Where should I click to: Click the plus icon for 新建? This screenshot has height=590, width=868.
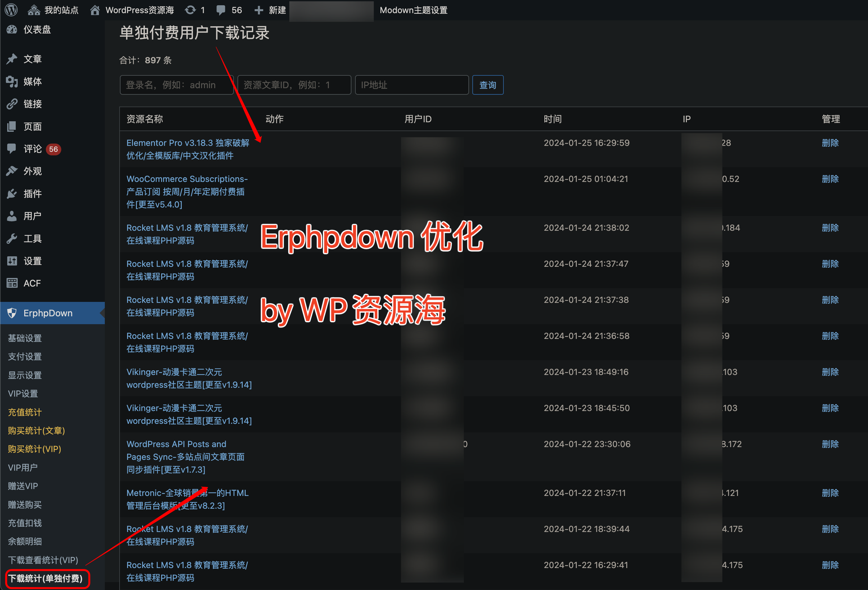258,10
